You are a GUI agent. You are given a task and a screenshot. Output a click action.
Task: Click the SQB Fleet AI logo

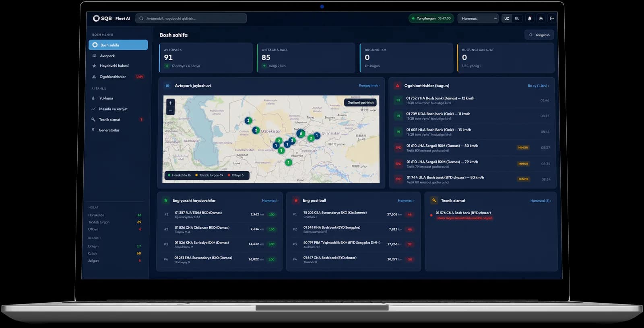point(111,18)
